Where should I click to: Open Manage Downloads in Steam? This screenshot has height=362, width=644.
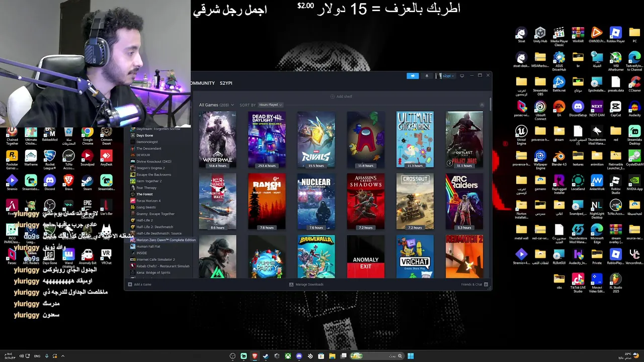(306, 284)
